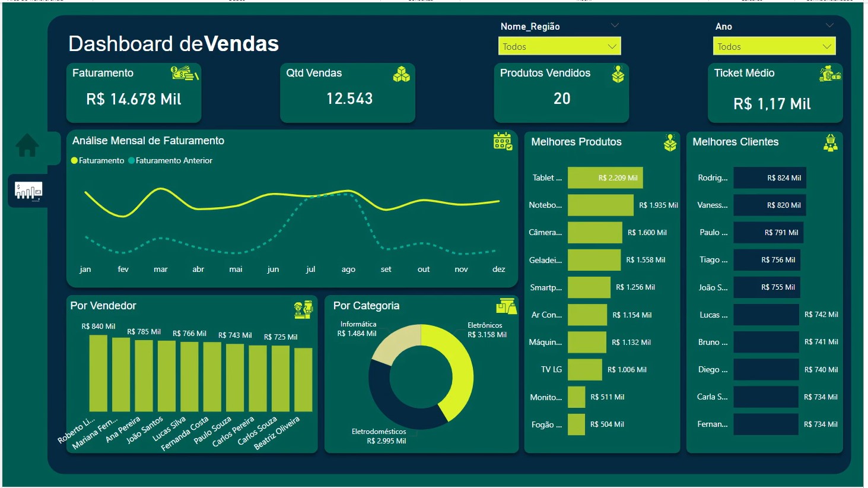Viewport: 868px width, 488px height.
Task: Select Vanessa client bar R$ 820 Mil
Action: pos(770,205)
